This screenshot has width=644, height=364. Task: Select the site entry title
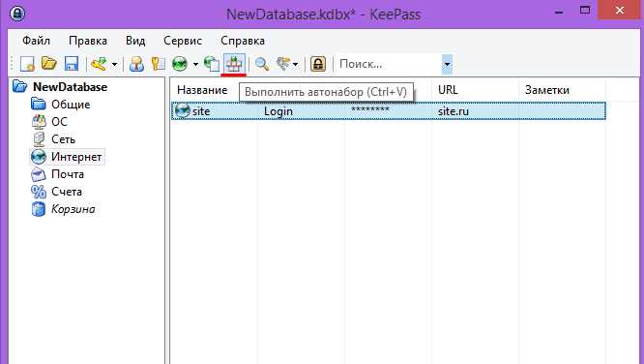pos(201,111)
